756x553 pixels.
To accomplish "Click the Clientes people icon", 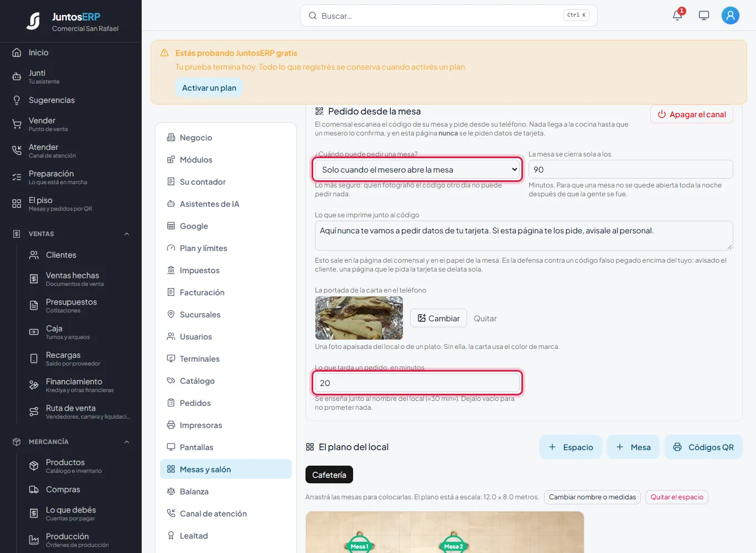I will pos(34,255).
